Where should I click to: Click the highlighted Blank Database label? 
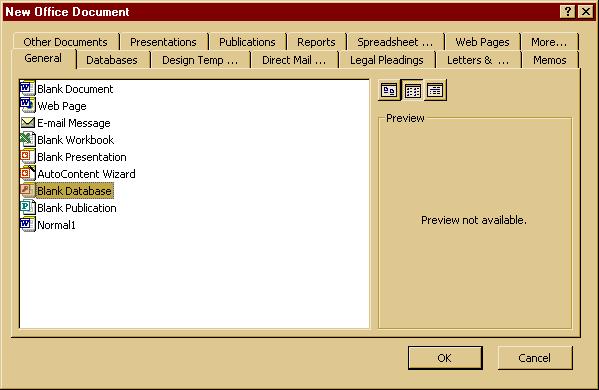tap(74, 191)
